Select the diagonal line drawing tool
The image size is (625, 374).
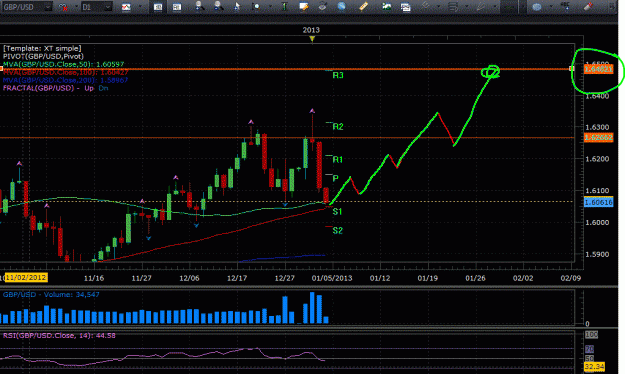[425, 6]
